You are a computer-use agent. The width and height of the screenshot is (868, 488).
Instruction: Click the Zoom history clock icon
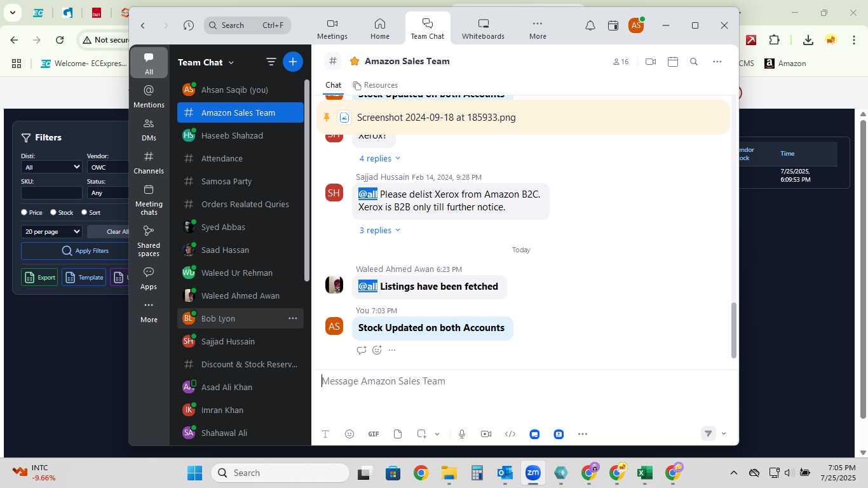(189, 25)
